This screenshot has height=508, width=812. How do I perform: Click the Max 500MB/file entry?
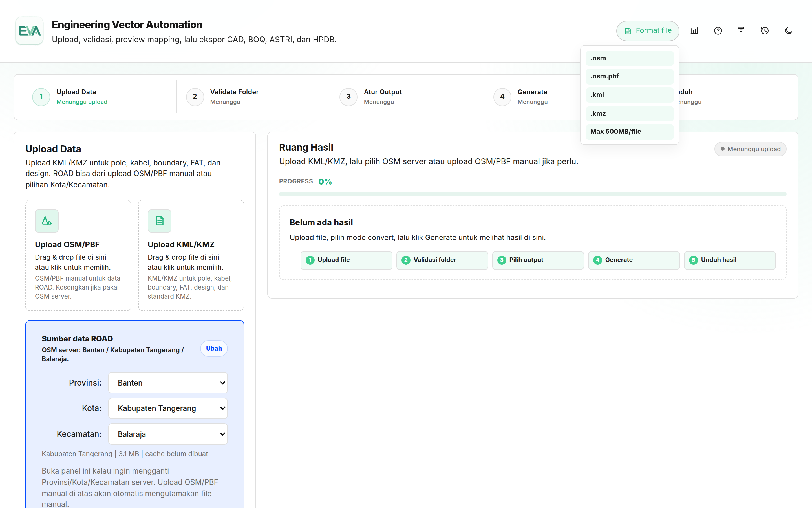click(630, 132)
